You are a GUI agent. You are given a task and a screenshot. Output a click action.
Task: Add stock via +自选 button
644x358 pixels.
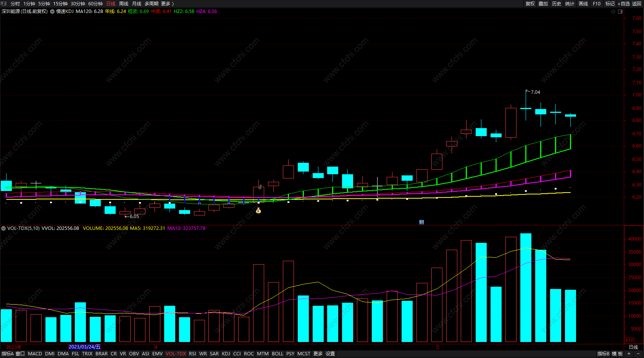624,3
